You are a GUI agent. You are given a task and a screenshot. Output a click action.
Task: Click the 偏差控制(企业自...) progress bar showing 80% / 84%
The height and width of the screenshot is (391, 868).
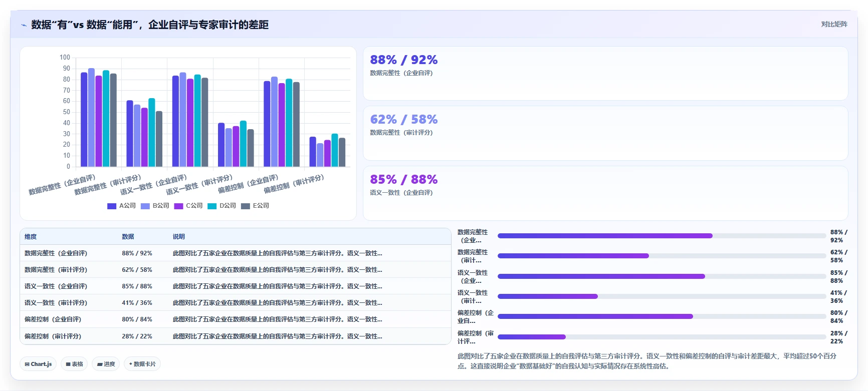coord(662,316)
